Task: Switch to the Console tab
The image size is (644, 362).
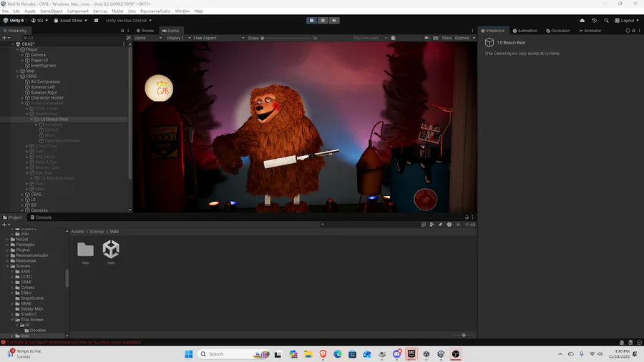Action: 41,217
